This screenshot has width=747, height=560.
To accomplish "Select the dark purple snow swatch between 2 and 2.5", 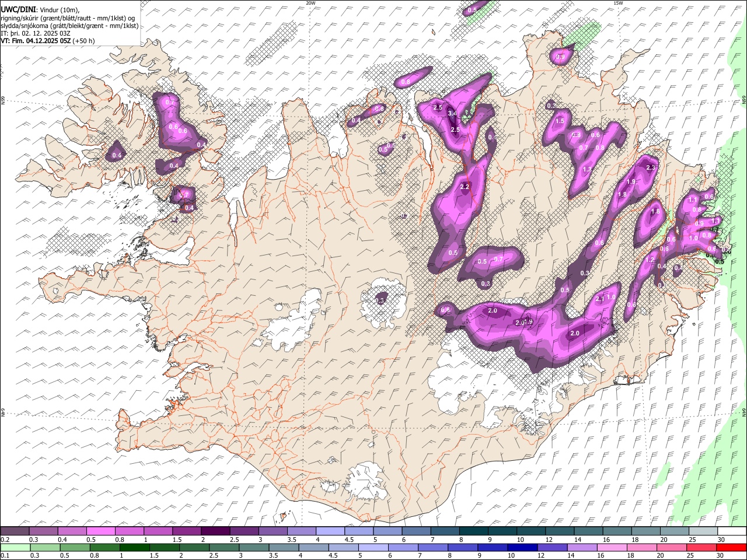I will click(x=215, y=531).
